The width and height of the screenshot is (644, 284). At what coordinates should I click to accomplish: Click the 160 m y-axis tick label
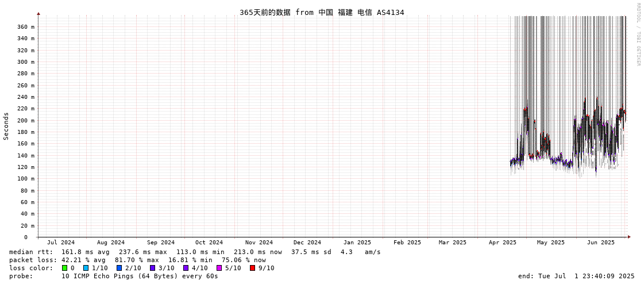[x=26, y=144]
